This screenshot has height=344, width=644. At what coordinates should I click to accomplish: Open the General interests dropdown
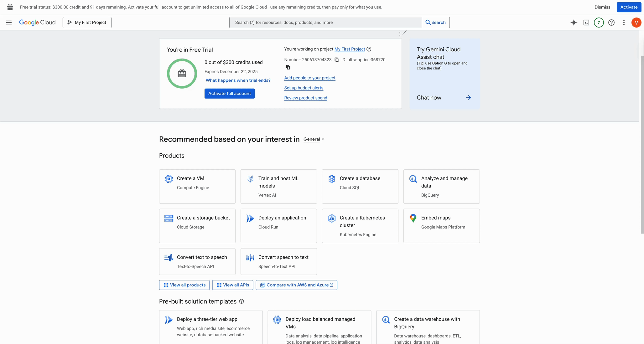tap(313, 139)
